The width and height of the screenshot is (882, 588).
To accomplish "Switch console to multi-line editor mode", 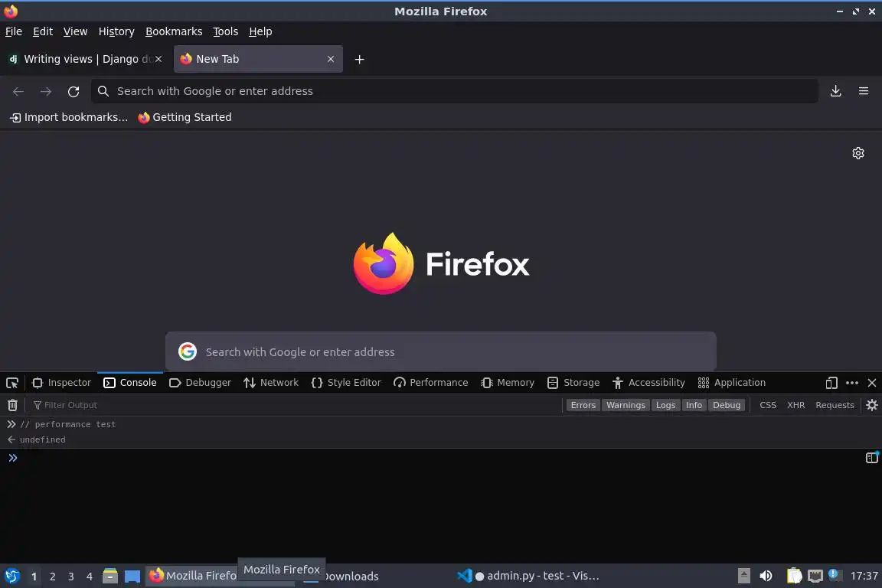I will click(x=871, y=457).
